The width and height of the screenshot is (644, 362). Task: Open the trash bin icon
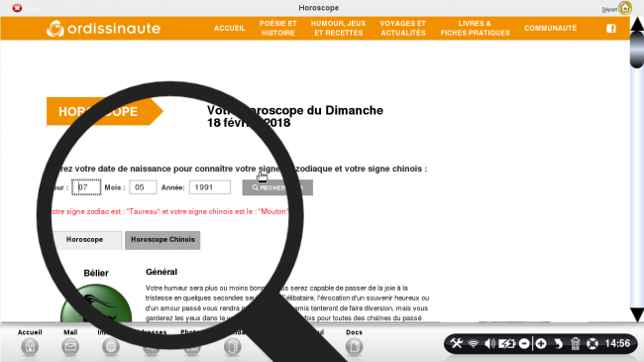pos(575,343)
